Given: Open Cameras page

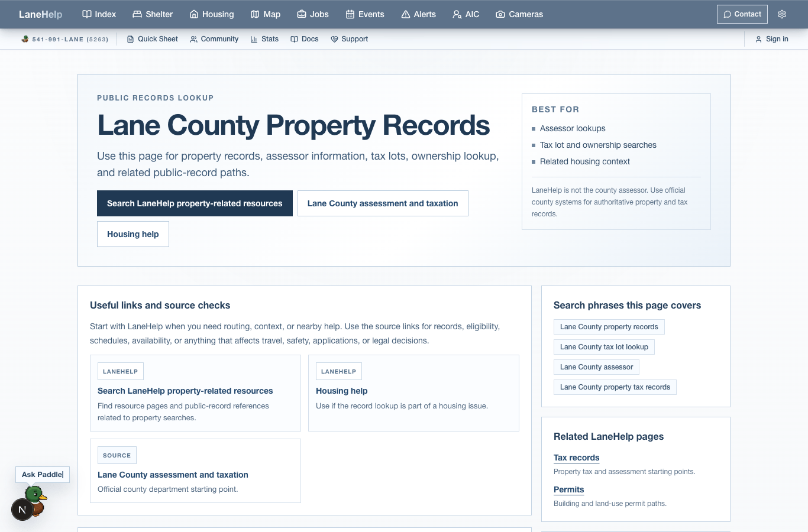Looking at the screenshot, I should (519, 14).
